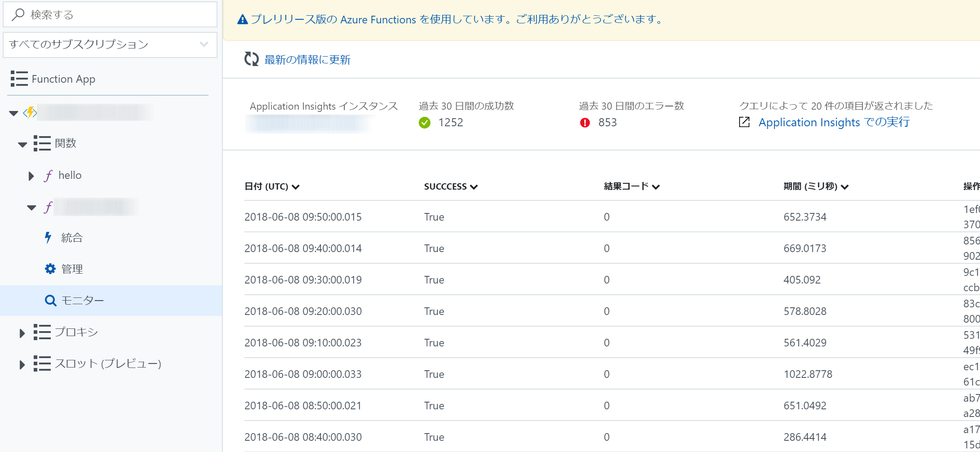Open the 管理 menu item

pos(72,269)
